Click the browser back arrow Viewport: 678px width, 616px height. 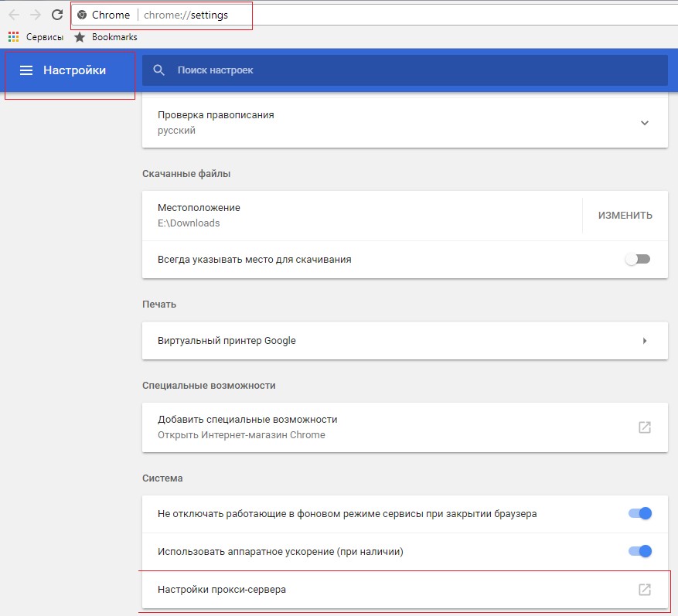(x=14, y=15)
